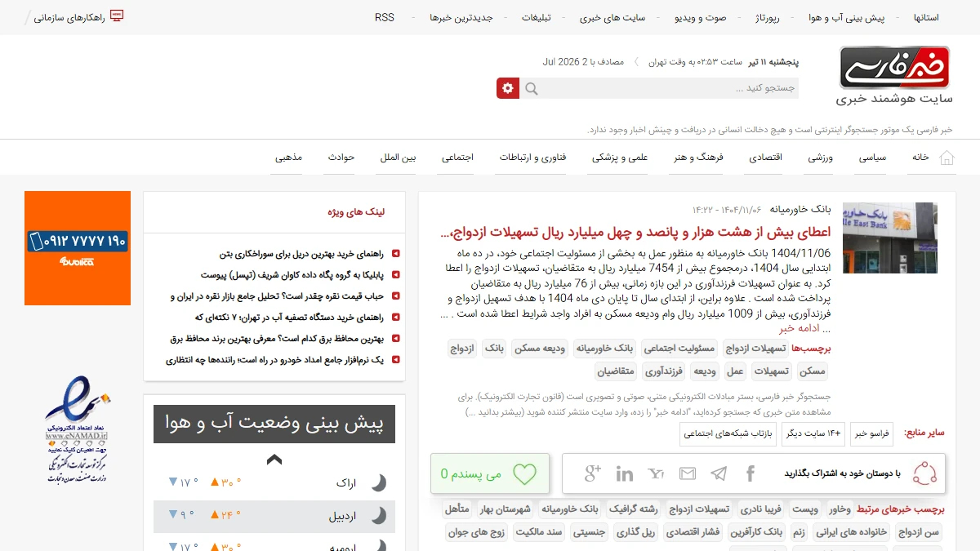980x551 pixels.
Task: Share article on Facebook icon
Action: pyautogui.click(x=751, y=473)
